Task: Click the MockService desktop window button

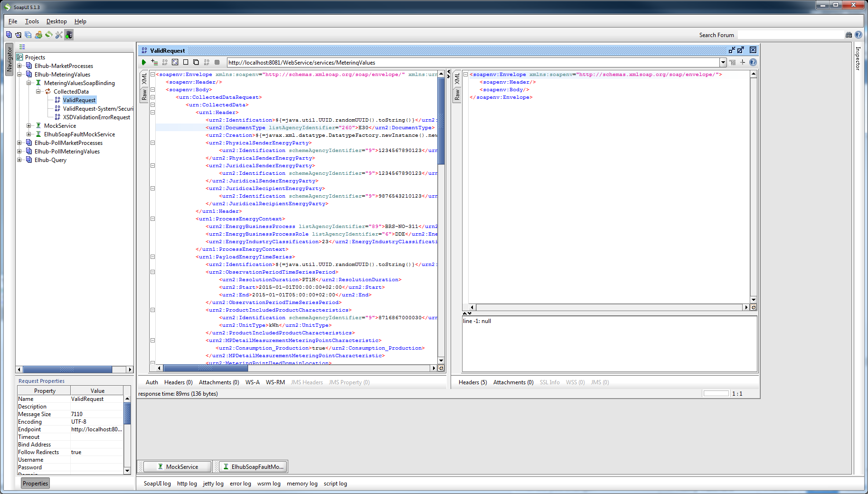Action: tap(178, 467)
